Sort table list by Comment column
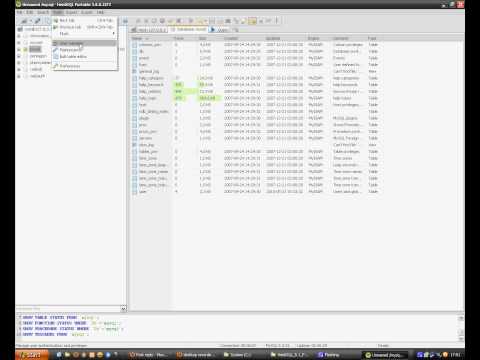This screenshot has height=360, width=480. (349, 38)
